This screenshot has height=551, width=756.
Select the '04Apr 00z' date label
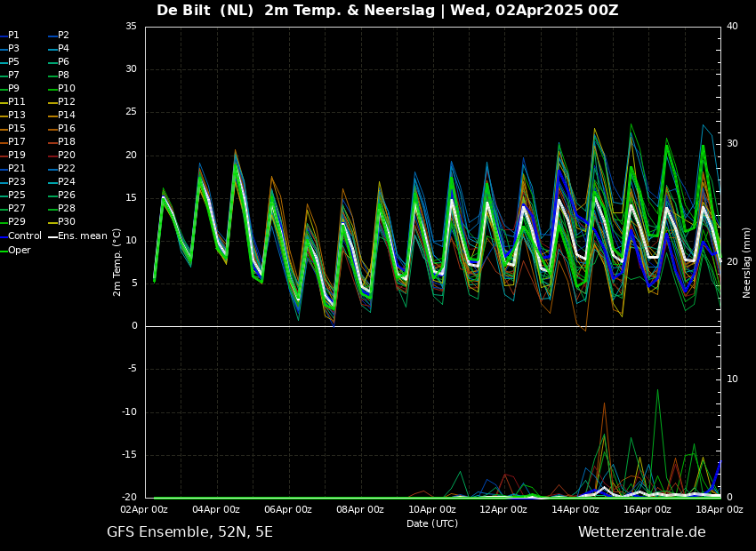click(216, 509)
